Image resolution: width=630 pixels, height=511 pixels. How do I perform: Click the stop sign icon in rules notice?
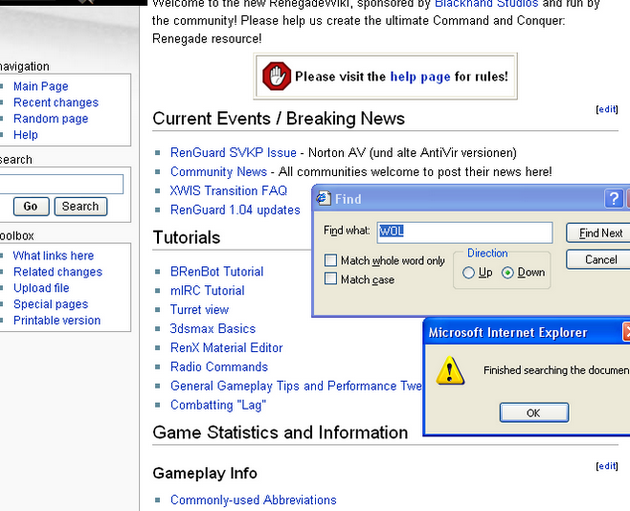pos(276,76)
